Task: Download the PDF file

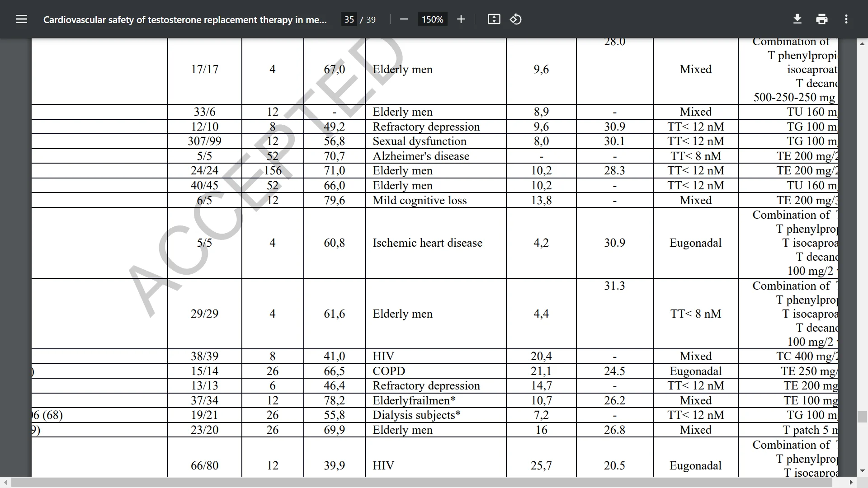Action: [797, 19]
